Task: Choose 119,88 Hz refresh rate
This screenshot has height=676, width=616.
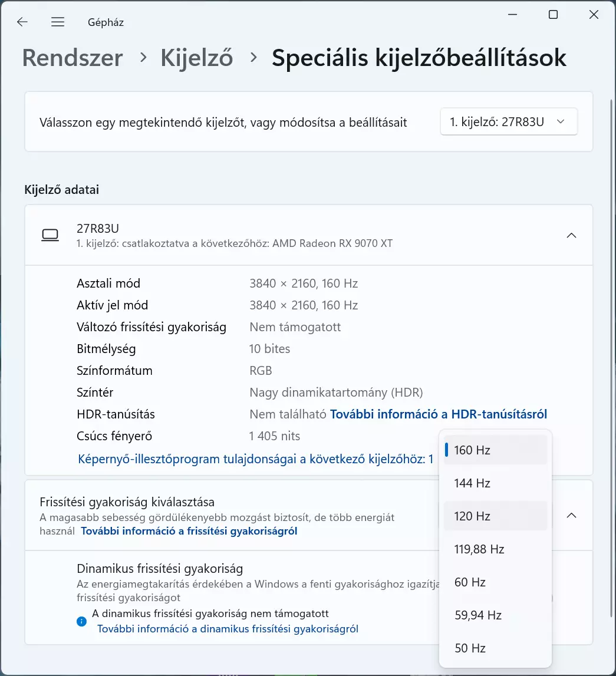Action: (495, 549)
